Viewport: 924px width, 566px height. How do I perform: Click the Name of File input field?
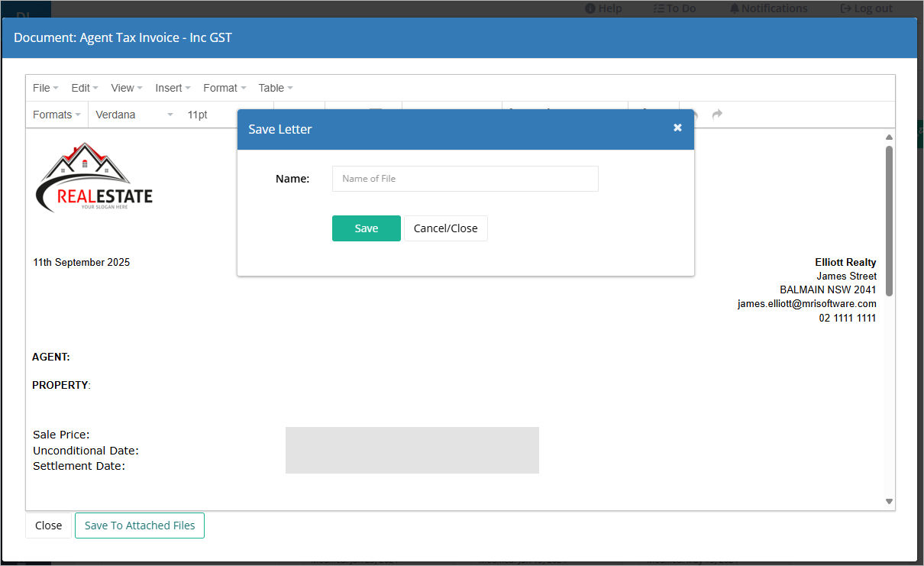(x=465, y=179)
